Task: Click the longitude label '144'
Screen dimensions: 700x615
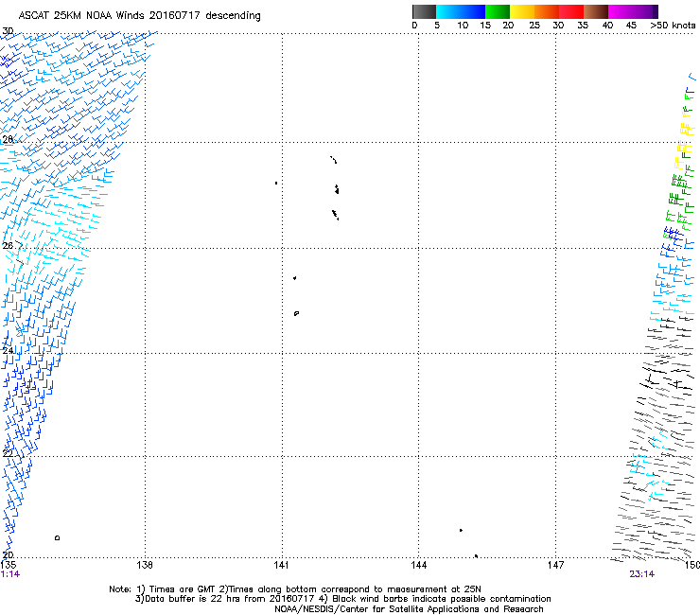Action: click(418, 565)
